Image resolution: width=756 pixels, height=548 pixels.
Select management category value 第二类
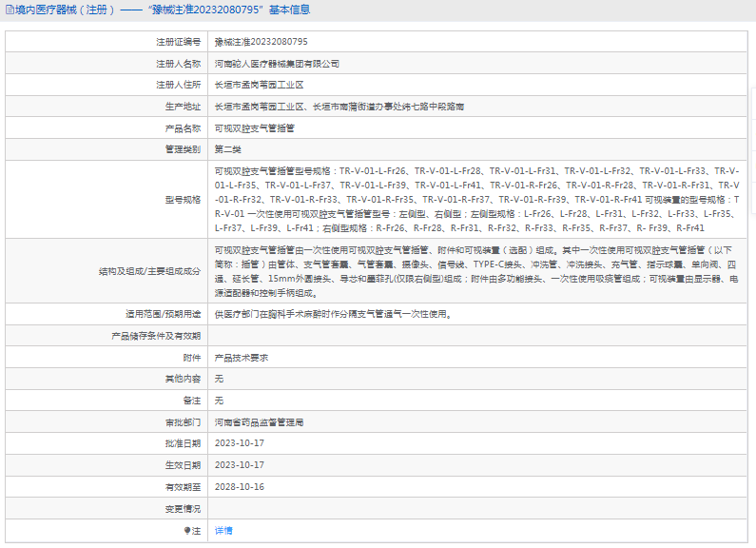pyautogui.click(x=227, y=149)
